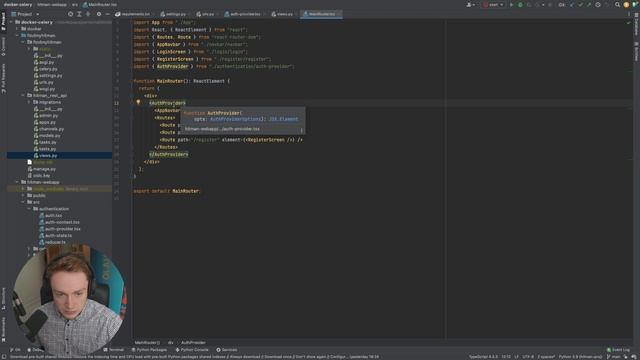Click the UTF-8 encoding in the status bar
The image size is (640, 360).
click(528, 357)
